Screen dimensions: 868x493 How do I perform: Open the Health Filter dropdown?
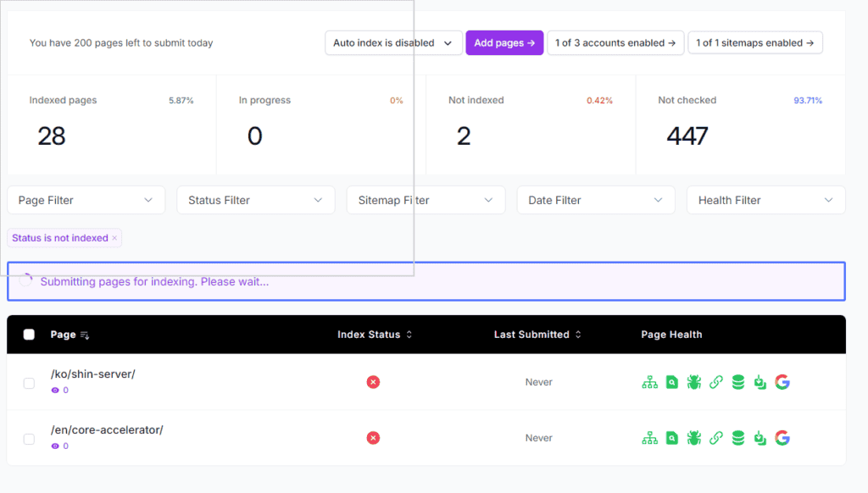tap(765, 200)
